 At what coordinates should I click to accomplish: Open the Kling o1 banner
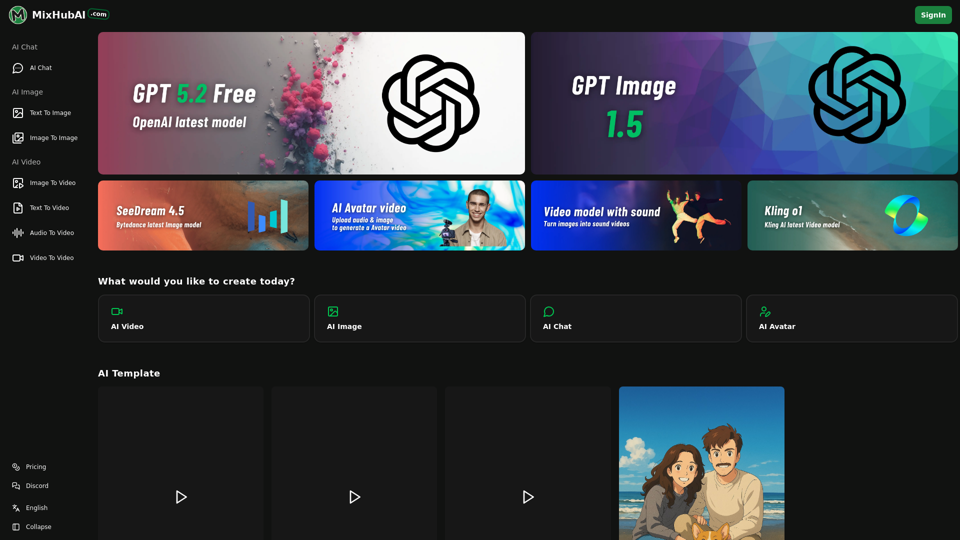852,215
